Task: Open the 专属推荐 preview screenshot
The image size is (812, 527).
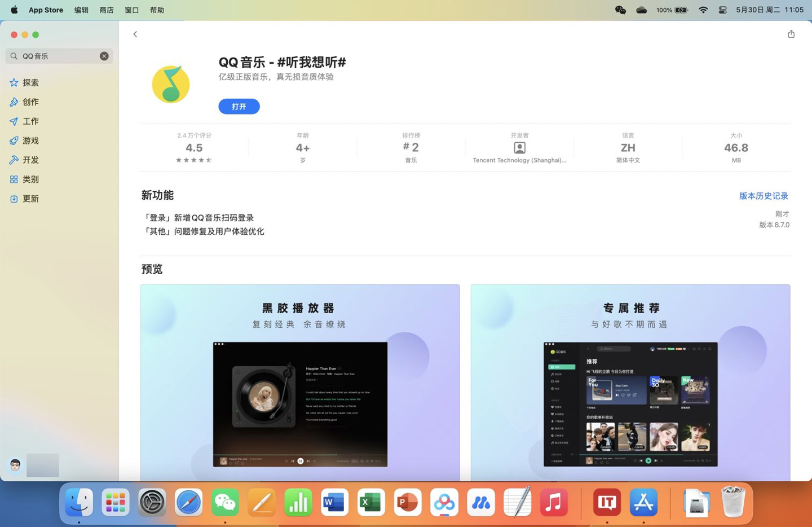Action: coord(630,383)
